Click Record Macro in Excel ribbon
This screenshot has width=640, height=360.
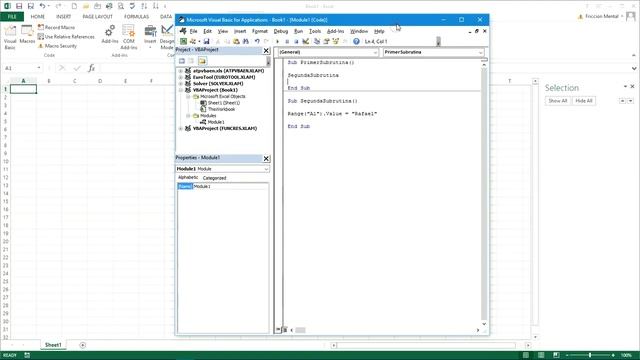click(56, 27)
